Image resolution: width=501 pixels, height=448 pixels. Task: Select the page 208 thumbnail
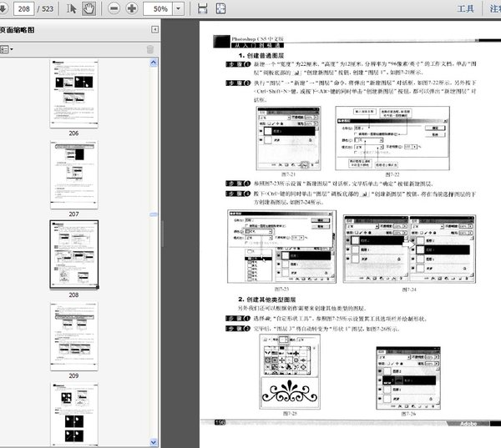pyautogui.click(x=73, y=254)
